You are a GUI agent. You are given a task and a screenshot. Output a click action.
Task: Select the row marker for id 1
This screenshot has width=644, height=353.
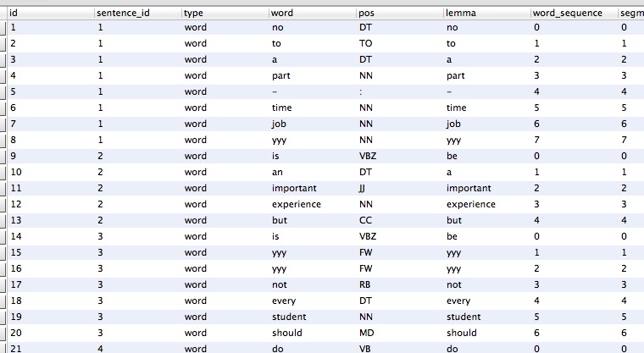click(3, 27)
